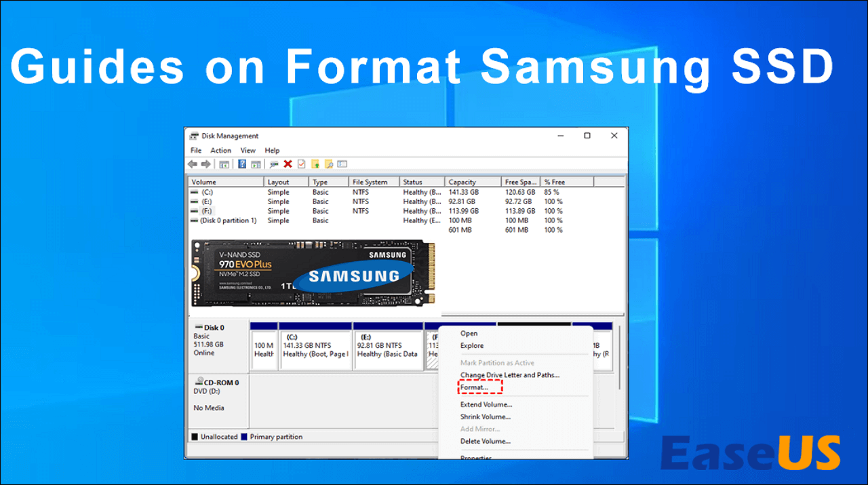Screen dimensions: 868x485
Task: Open the Help menu
Action: click(x=272, y=151)
